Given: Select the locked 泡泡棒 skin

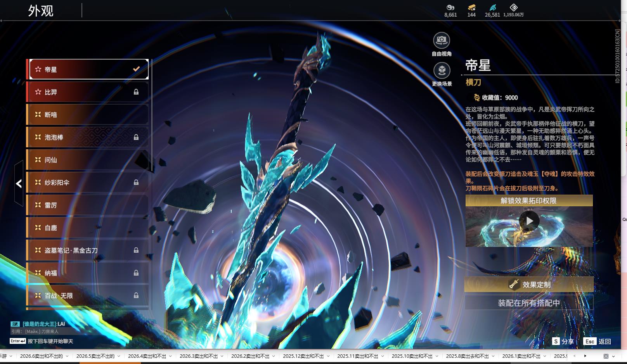Looking at the screenshot, I should (x=88, y=137).
